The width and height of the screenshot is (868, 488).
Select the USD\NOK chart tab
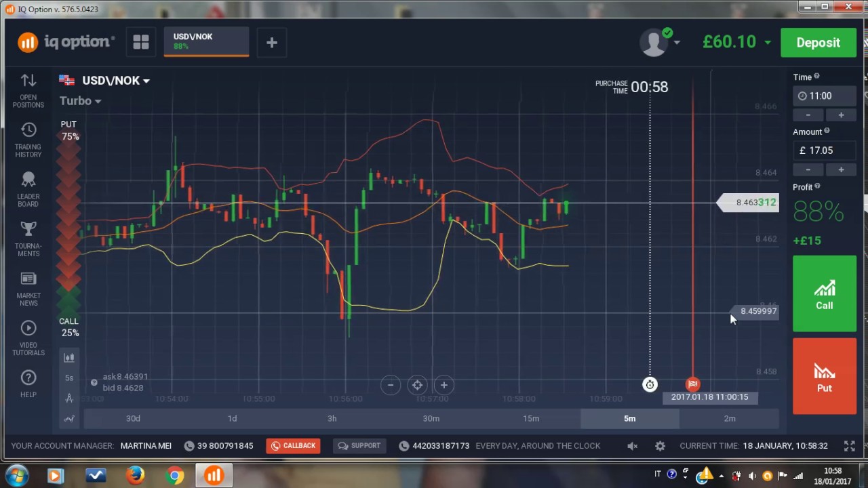(206, 42)
